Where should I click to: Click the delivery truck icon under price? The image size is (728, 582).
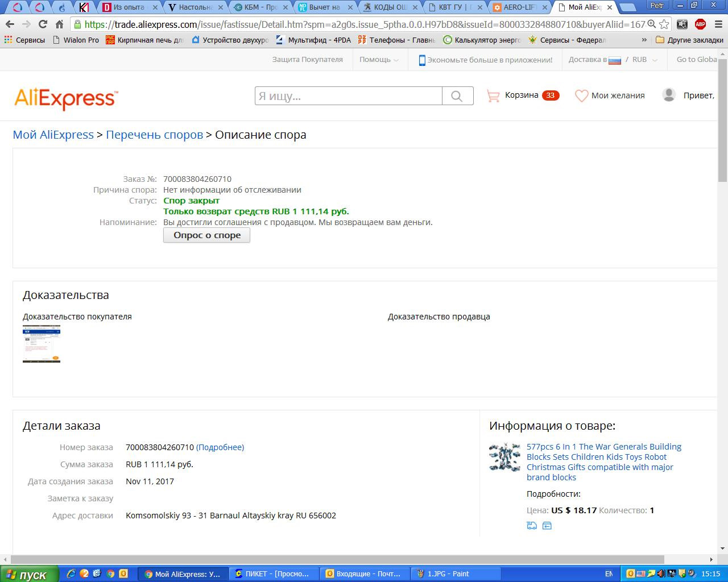[x=532, y=526]
